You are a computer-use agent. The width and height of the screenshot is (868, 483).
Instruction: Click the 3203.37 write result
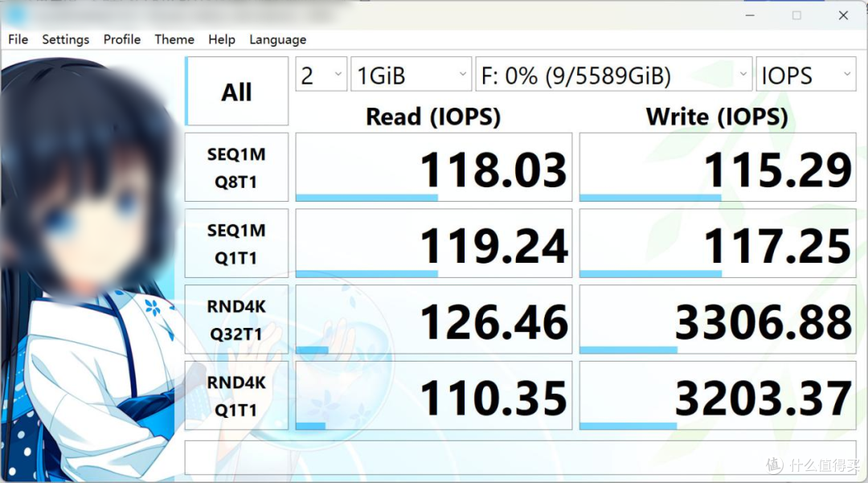coord(718,395)
